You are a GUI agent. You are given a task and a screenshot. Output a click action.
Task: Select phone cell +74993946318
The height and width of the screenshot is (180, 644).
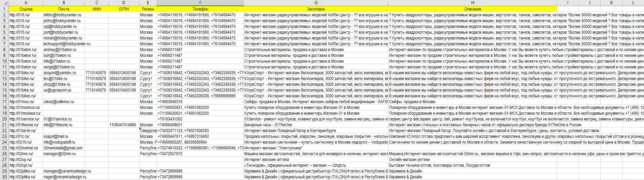coord(200,102)
